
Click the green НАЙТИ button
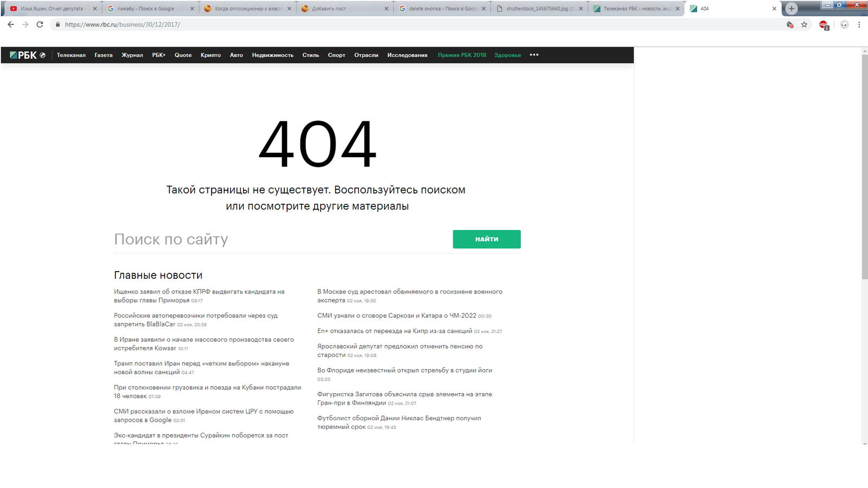[487, 239]
